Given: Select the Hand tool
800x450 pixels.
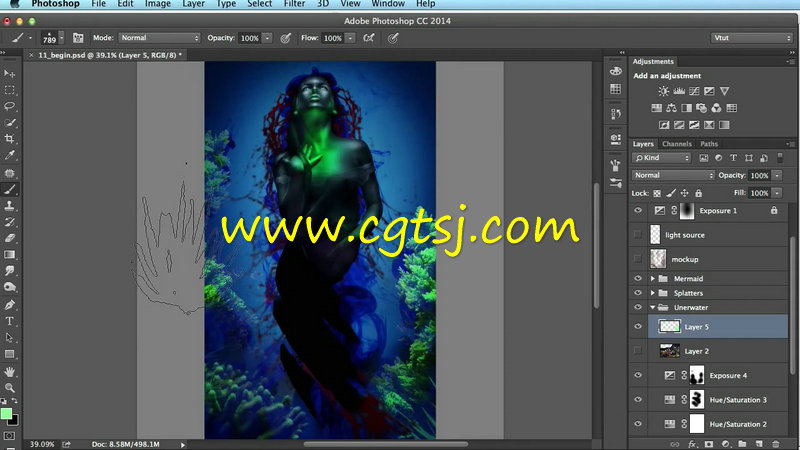Looking at the screenshot, I should [9, 372].
